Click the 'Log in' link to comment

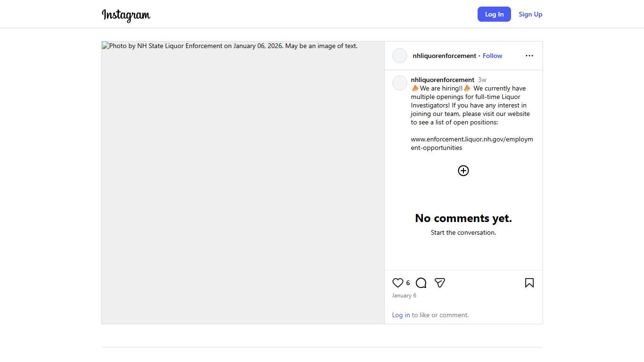click(x=401, y=315)
